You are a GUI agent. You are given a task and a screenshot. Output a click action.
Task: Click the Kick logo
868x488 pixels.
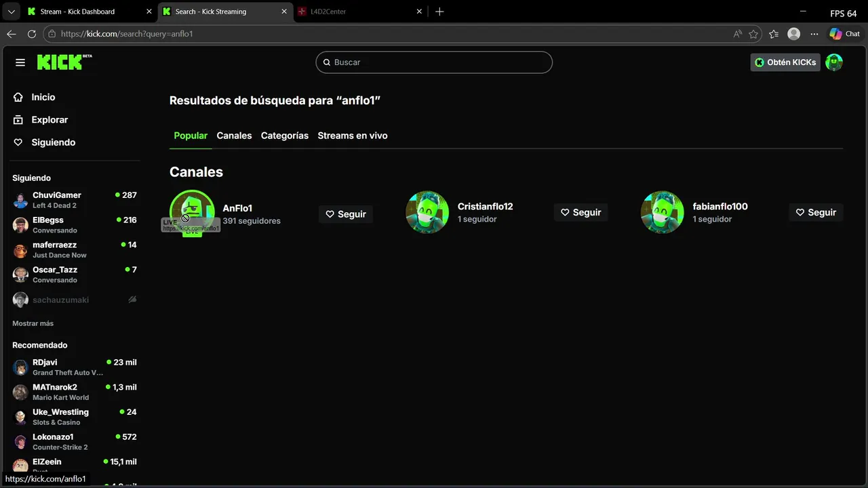pos(64,62)
